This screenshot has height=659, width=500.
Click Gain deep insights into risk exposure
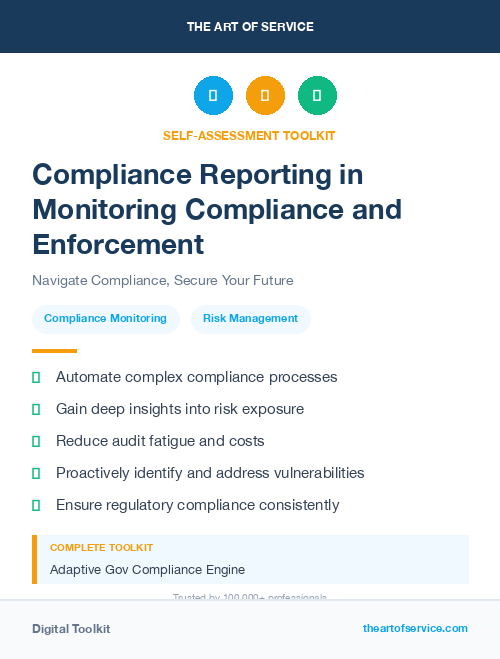click(180, 409)
